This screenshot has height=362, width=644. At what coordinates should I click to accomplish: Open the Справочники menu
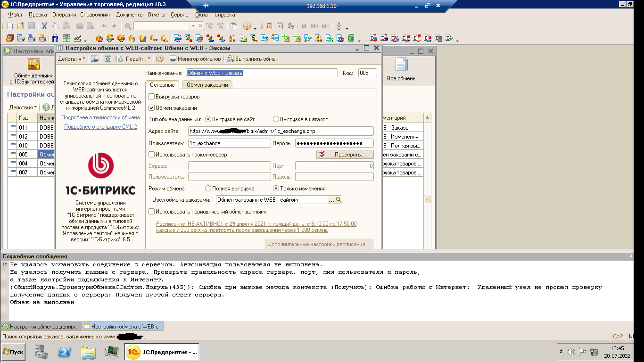96,15
